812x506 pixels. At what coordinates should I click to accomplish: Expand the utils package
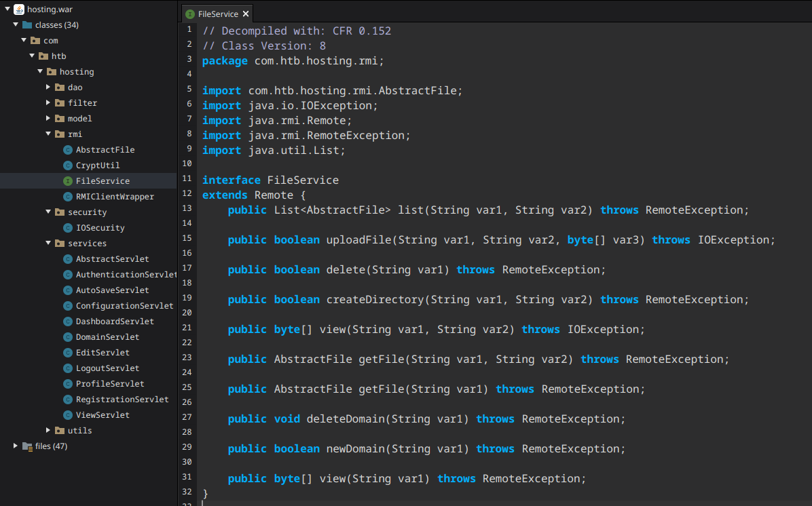pos(48,431)
